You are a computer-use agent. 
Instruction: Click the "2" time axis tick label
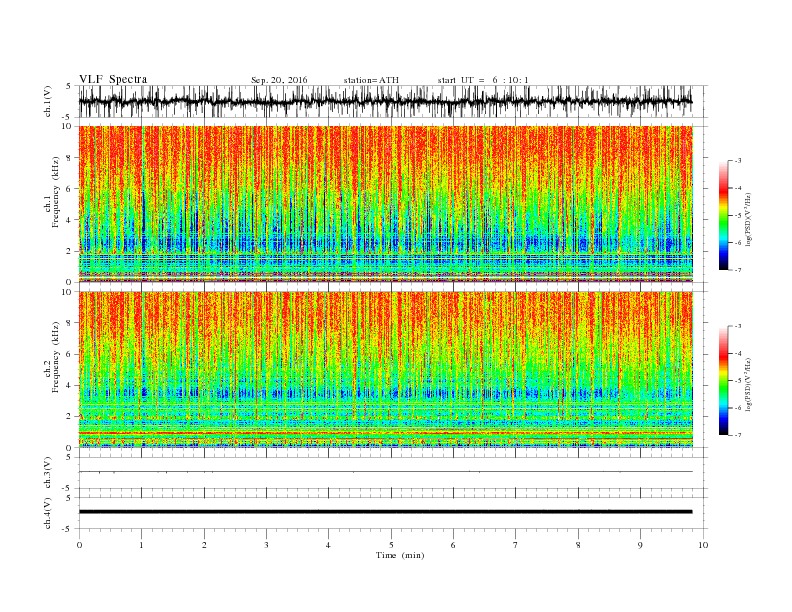coord(204,545)
